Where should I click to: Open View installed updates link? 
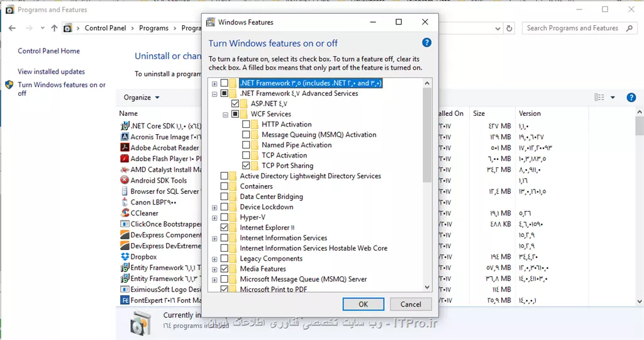(x=51, y=72)
